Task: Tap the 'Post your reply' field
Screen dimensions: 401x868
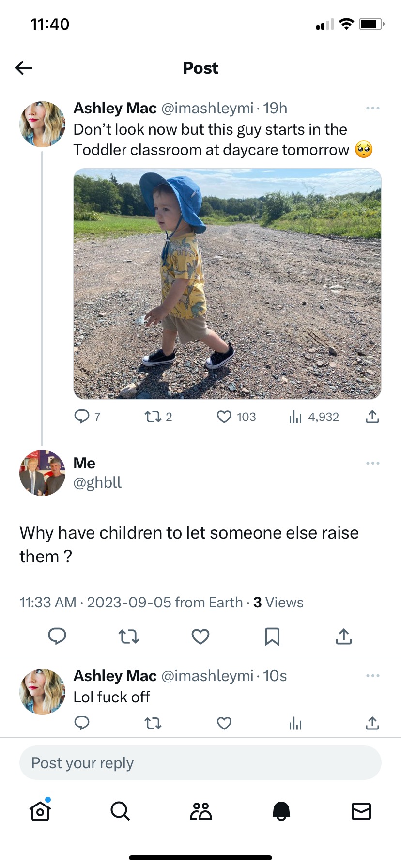Action: 200,763
